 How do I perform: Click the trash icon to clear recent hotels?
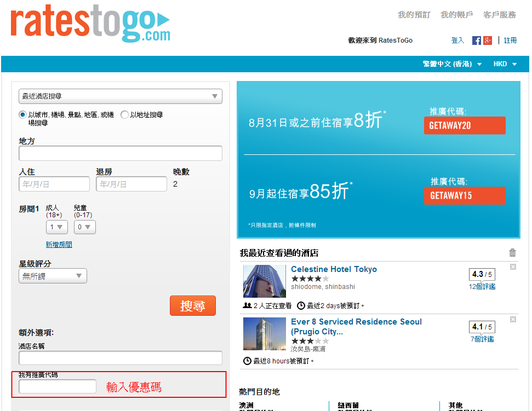coord(512,252)
